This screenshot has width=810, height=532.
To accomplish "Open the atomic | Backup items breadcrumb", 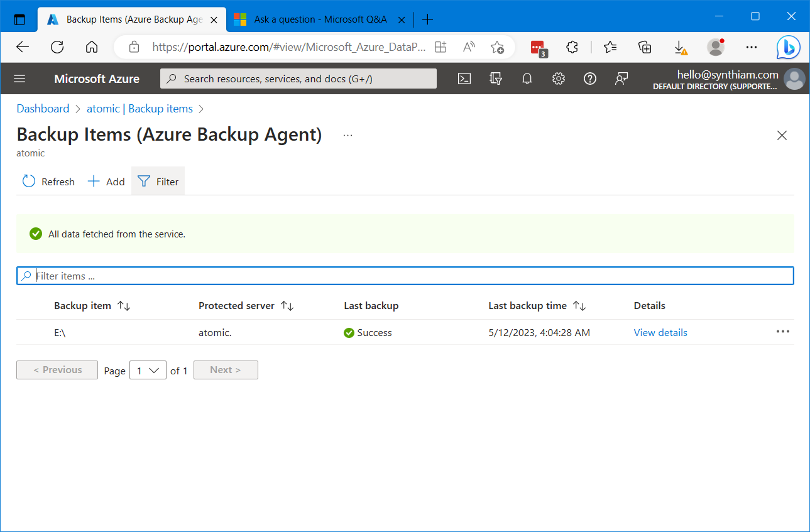I will point(140,109).
